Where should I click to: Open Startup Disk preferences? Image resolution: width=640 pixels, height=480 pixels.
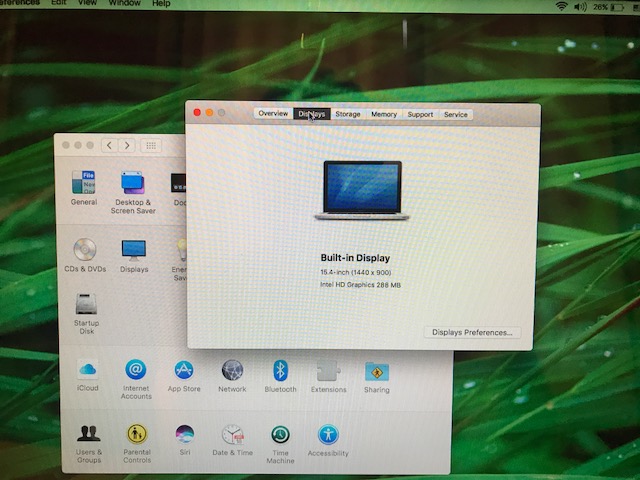pos(86,305)
